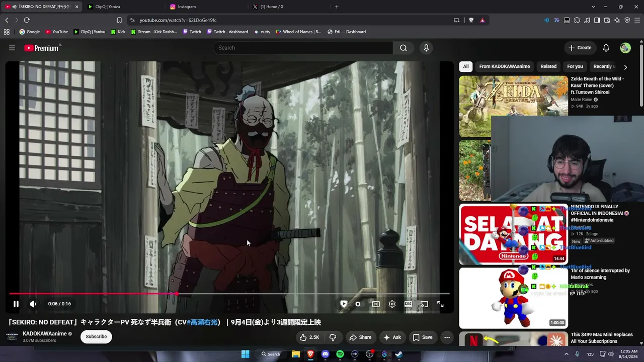Subscribe to KADOKAWAanime
The width and height of the screenshot is (644, 362).
[96, 337]
